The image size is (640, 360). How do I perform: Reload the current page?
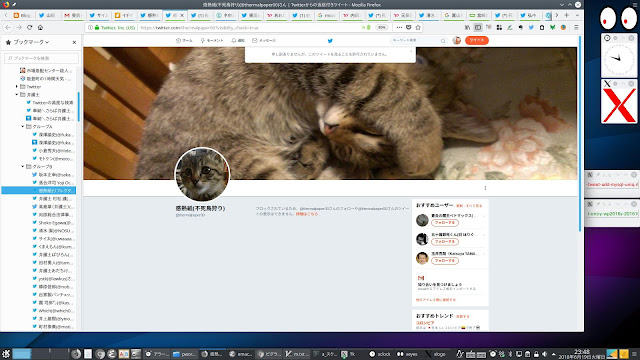click(29, 27)
